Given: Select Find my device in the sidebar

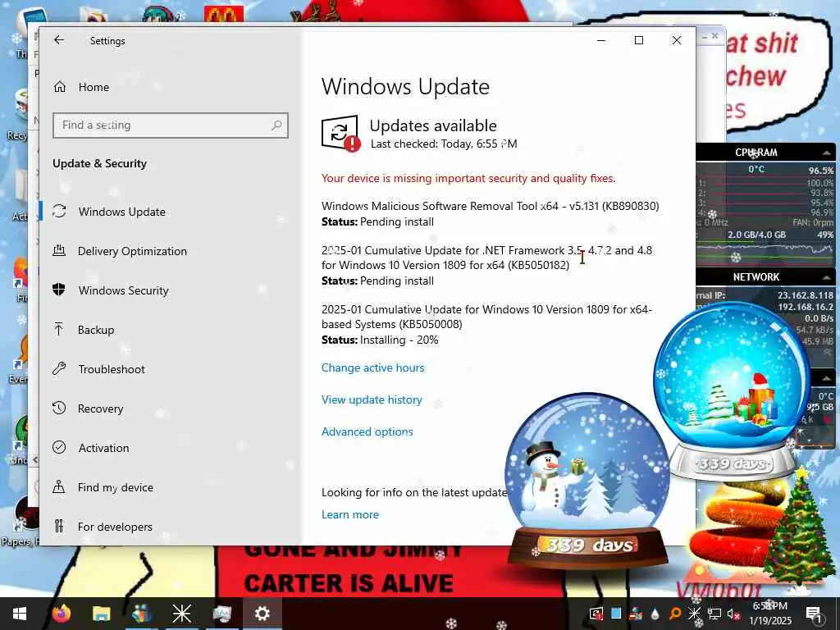Looking at the screenshot, I should pyautogui.click(x=115, y=487).
